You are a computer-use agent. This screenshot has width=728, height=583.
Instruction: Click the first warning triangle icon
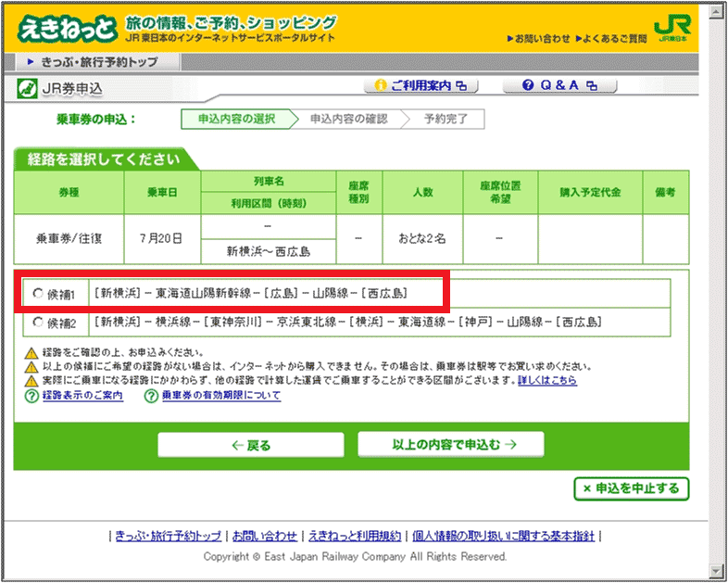[x=31, y=353]
